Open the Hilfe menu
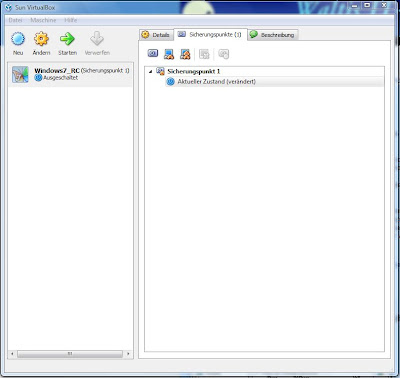 click(71, 20)
